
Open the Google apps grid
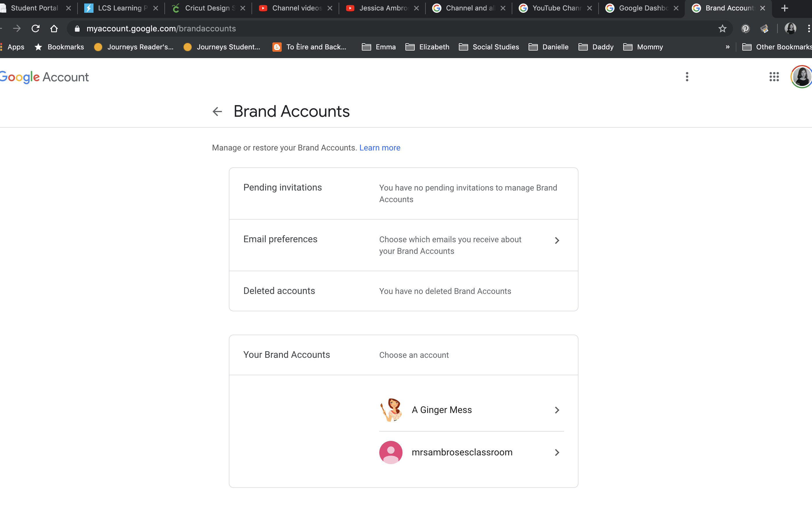[x=774, y=77]
